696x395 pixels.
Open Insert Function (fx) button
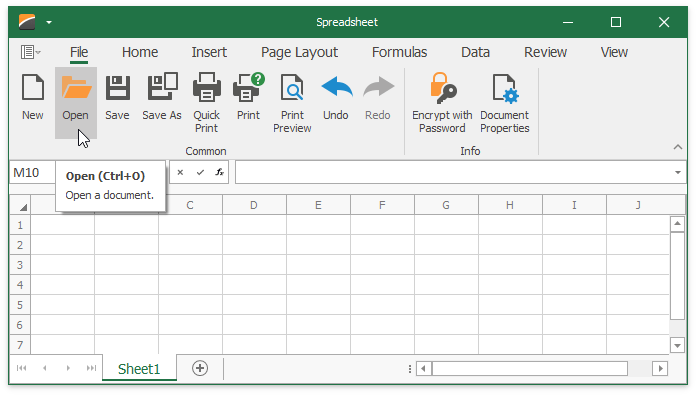pos(220,172)
